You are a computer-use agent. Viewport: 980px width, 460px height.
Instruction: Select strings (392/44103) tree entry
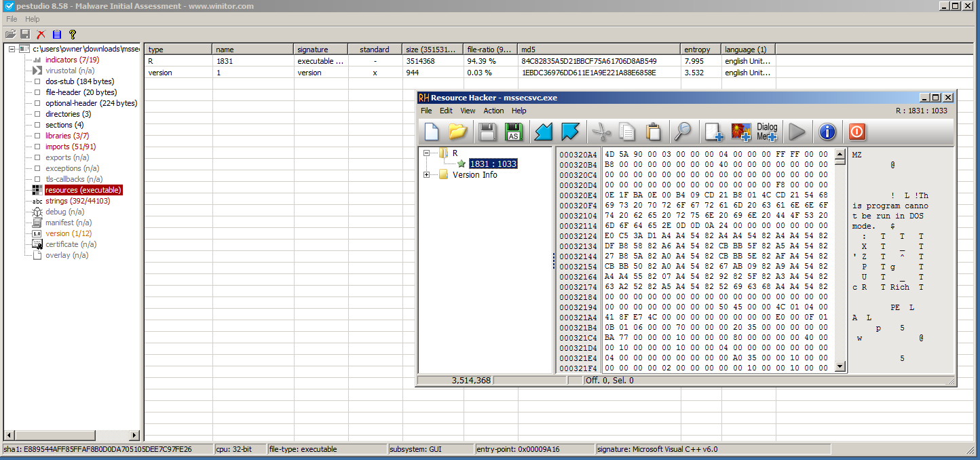[77, 201]
